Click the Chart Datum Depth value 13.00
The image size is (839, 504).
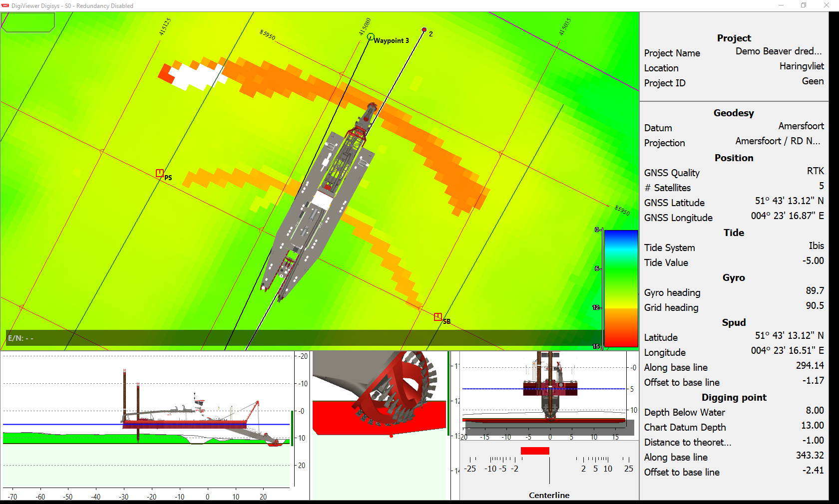click(812, 426)
